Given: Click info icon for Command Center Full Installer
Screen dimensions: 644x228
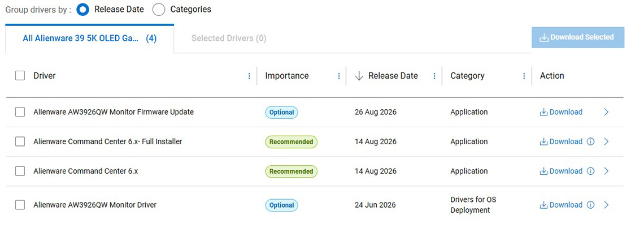Looking at the screenshot, I should [x=590, y=141].
